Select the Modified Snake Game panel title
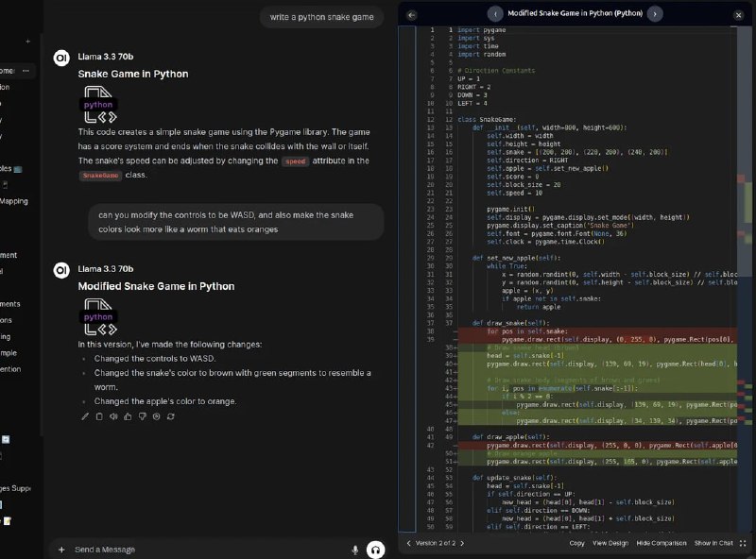 pyautogui.click(x=577, y=13)
